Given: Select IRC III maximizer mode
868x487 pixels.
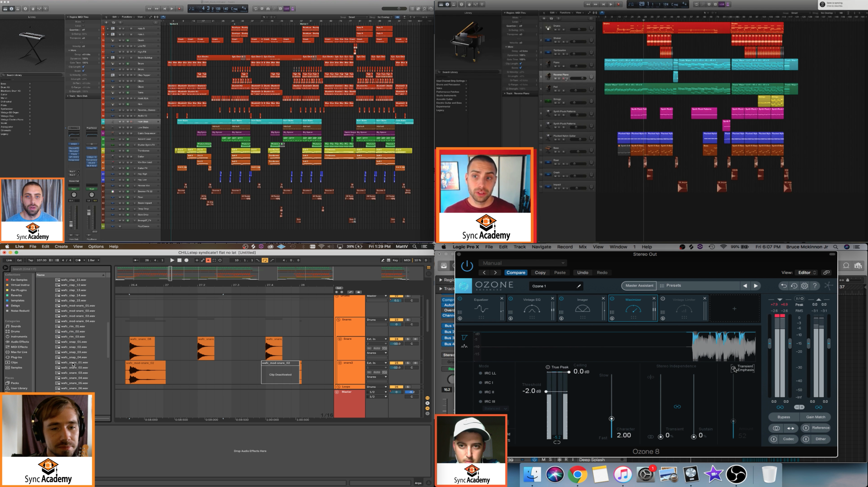Looking at the screenshot, I should (487, 401).
